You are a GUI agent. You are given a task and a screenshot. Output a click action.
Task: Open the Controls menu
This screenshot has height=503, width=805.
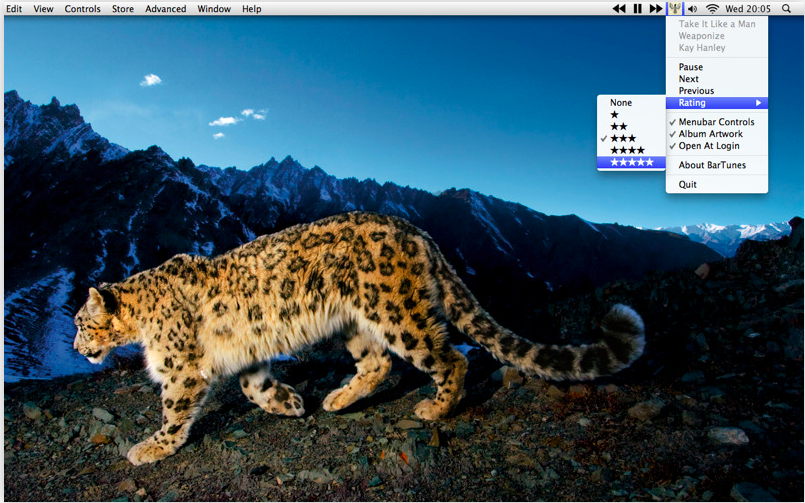coord(83,9)
